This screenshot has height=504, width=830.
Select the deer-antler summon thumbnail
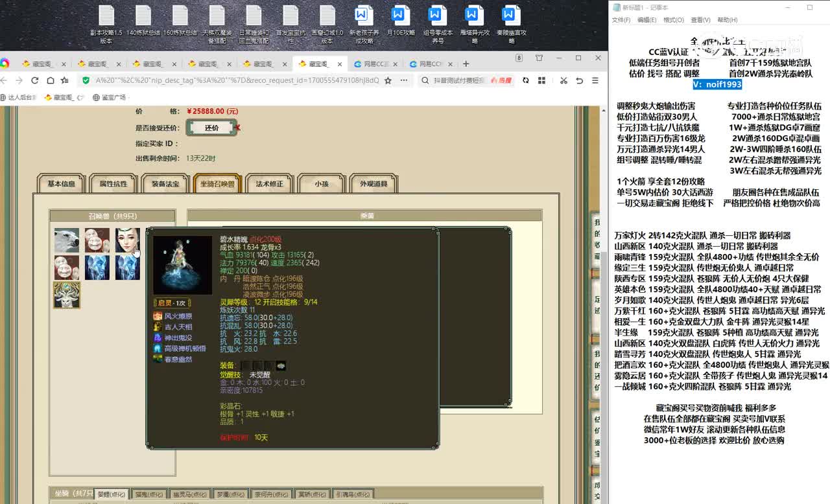tap(66, 295)
